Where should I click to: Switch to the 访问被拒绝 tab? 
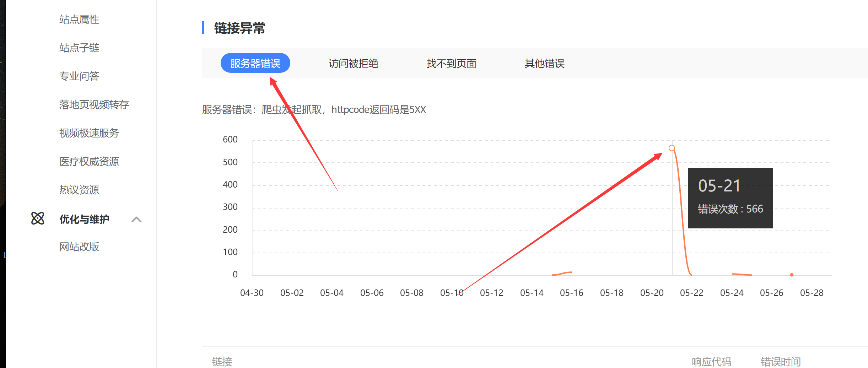click(x=353, y=64)
